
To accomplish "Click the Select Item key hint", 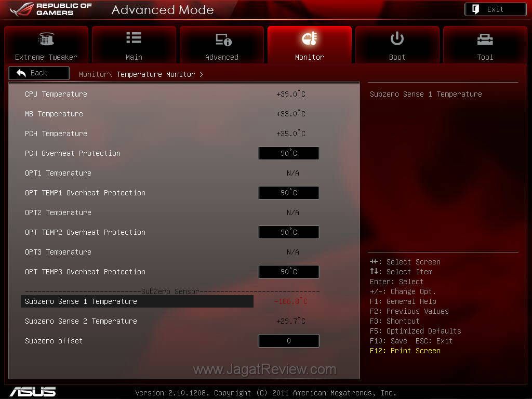I will pyautogui.click(x=401, y=272).
